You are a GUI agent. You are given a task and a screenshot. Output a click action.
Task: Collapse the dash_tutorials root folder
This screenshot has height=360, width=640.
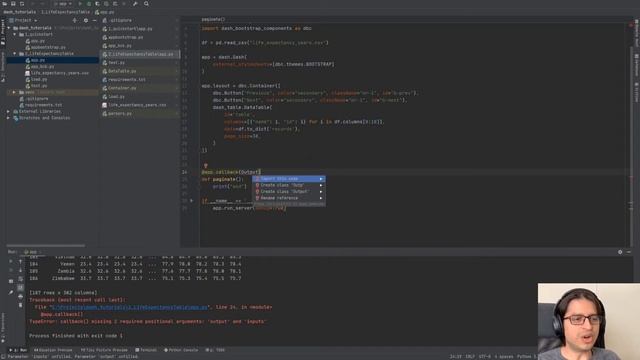click(x=9, y=28)
